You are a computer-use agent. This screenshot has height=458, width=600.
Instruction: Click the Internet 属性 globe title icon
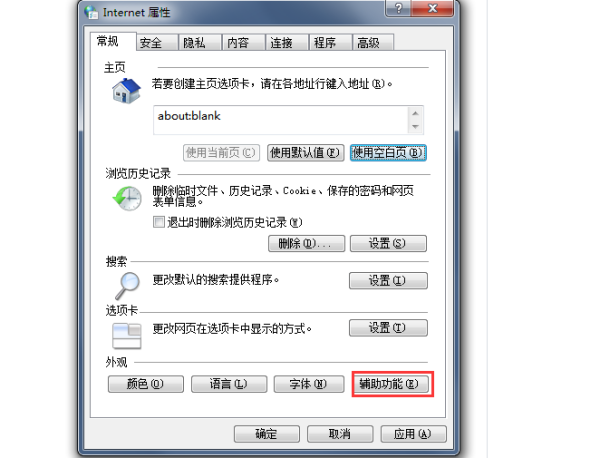(x=91, y=12)
